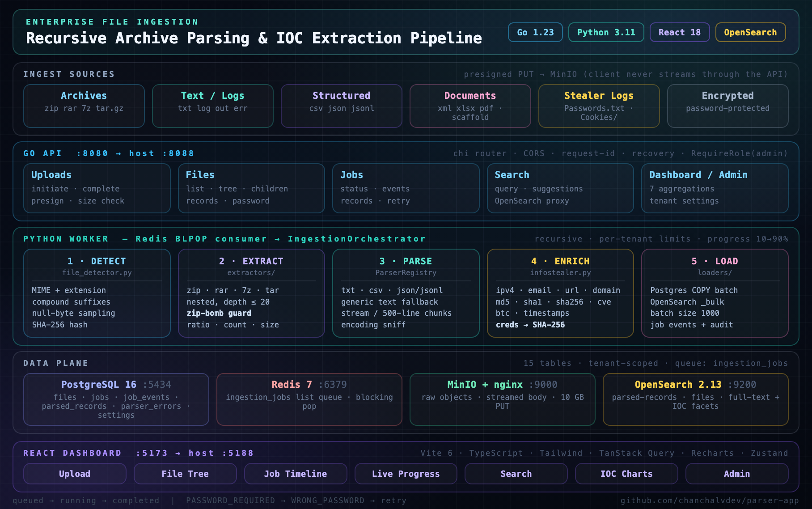Viewport: 812px width, 509px height.
Task: Click the 'infostealer.py' label
Action: [x=560, y=272]
